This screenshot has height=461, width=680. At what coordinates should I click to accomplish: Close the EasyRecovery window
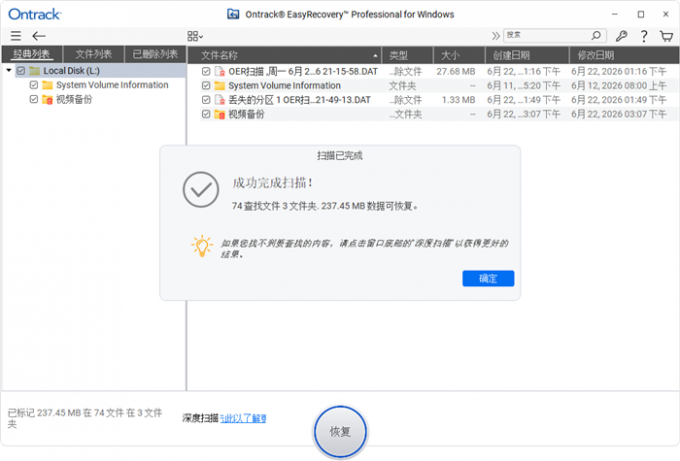coord(666,14)
